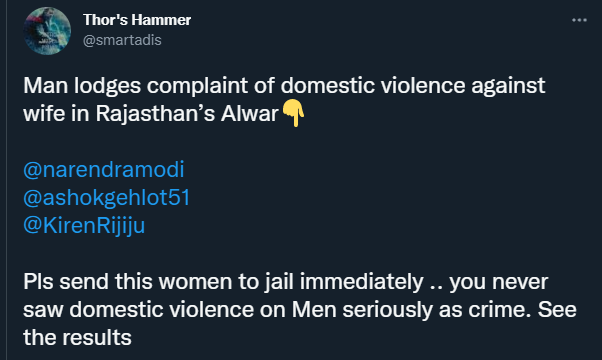Click the phrase "you never" in tweet body

[498, 282]
